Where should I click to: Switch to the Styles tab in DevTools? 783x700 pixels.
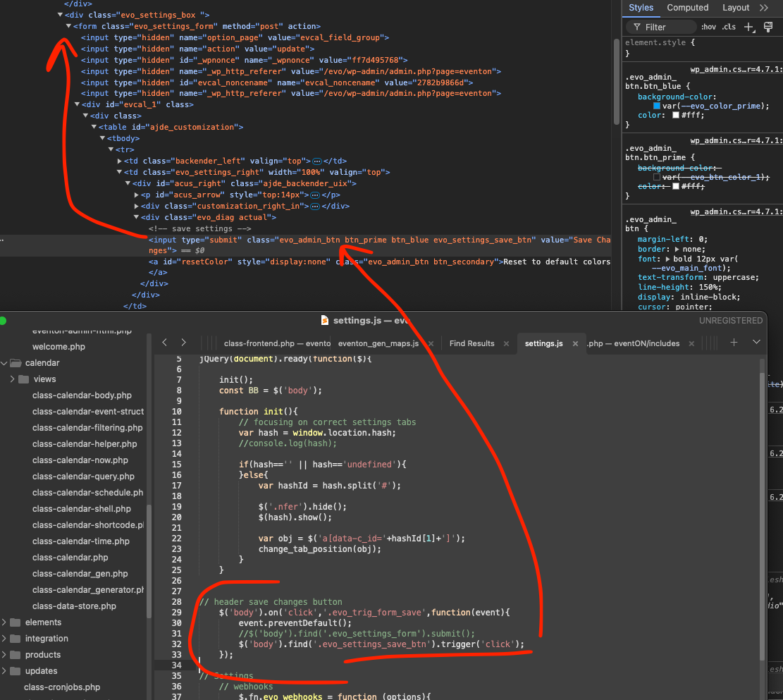pos(641,8)
